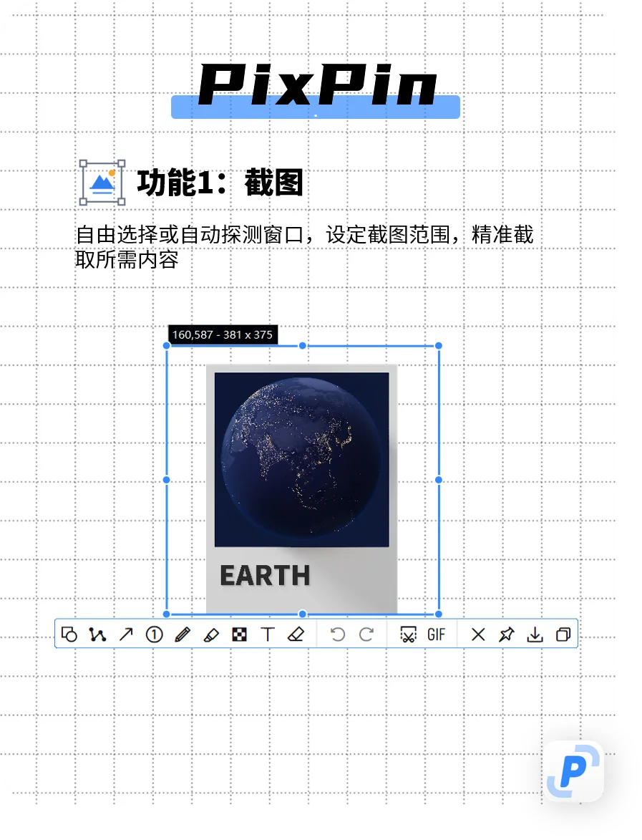Select the text annotation tool
Screen dimensions: 642x840
click(268, 634)
